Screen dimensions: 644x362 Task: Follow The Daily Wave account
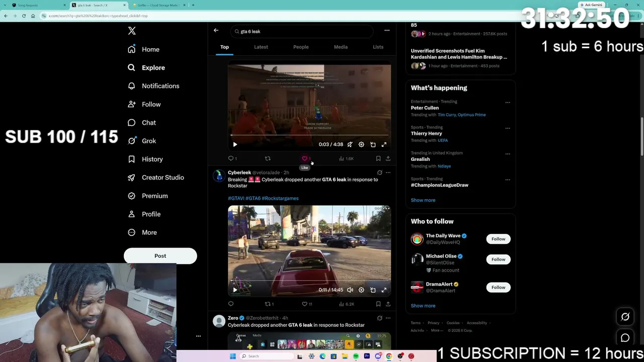tap(498, 239)
